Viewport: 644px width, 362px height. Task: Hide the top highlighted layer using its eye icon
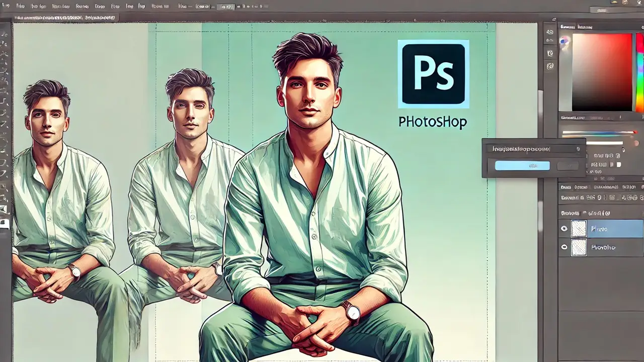tap(565, 229)
